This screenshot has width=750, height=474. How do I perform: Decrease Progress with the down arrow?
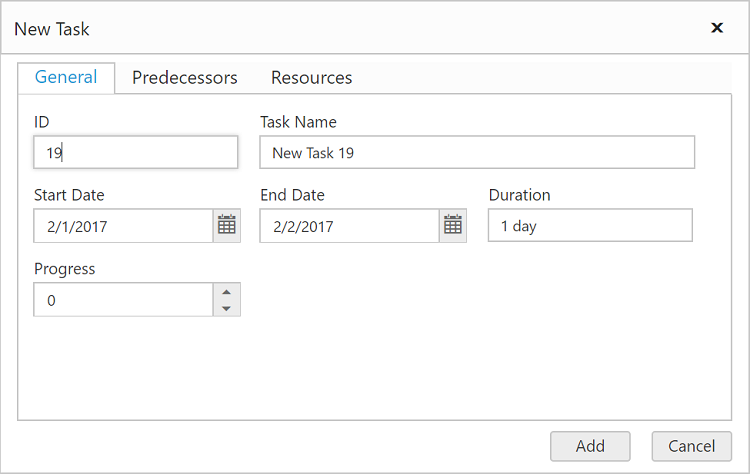point(227,308)
